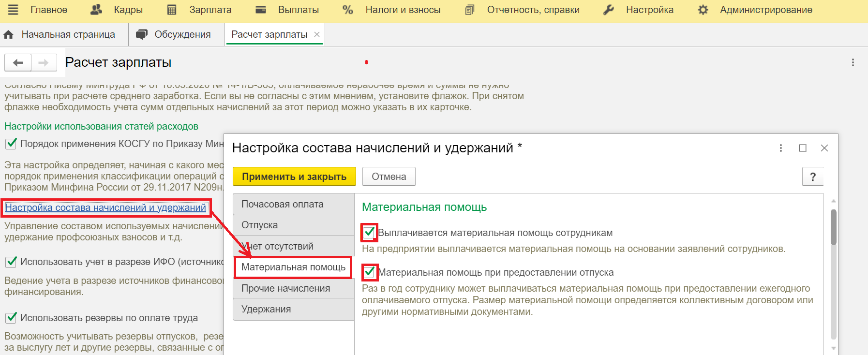Select the Прочие начисления section
This screenshot has height=355, width=868.
point(294,288)
